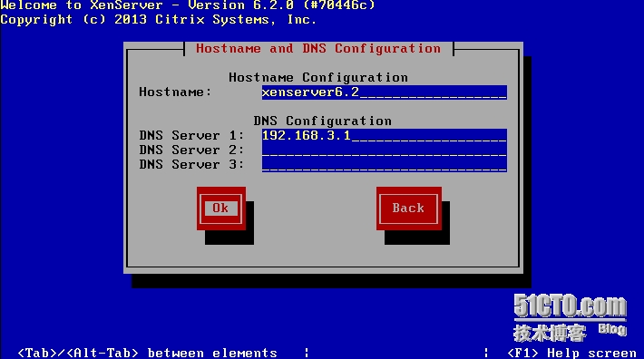
Task: Click the 'DNS Configuration' heading
Action: coord(322,121)
